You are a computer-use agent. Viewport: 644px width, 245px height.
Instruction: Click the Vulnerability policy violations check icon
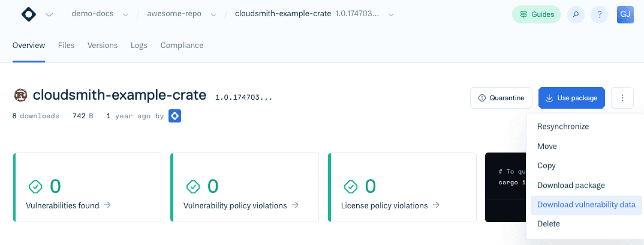click(193, 187)
